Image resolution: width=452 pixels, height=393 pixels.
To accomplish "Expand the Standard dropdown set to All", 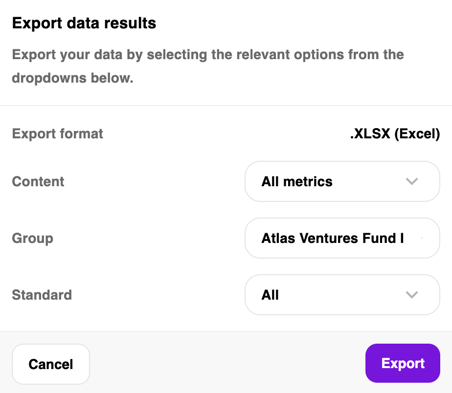I will coord(342,295).
